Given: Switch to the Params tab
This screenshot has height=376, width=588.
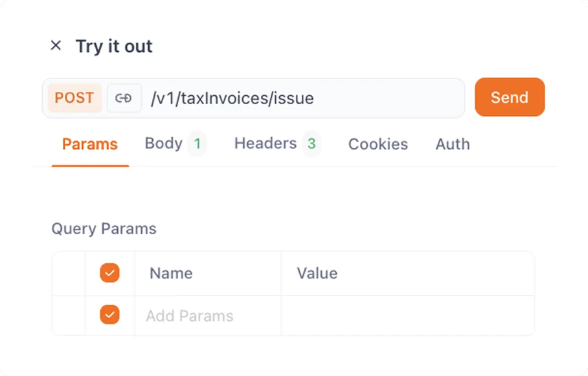Looking at the screenshot, I should (90, 144).
